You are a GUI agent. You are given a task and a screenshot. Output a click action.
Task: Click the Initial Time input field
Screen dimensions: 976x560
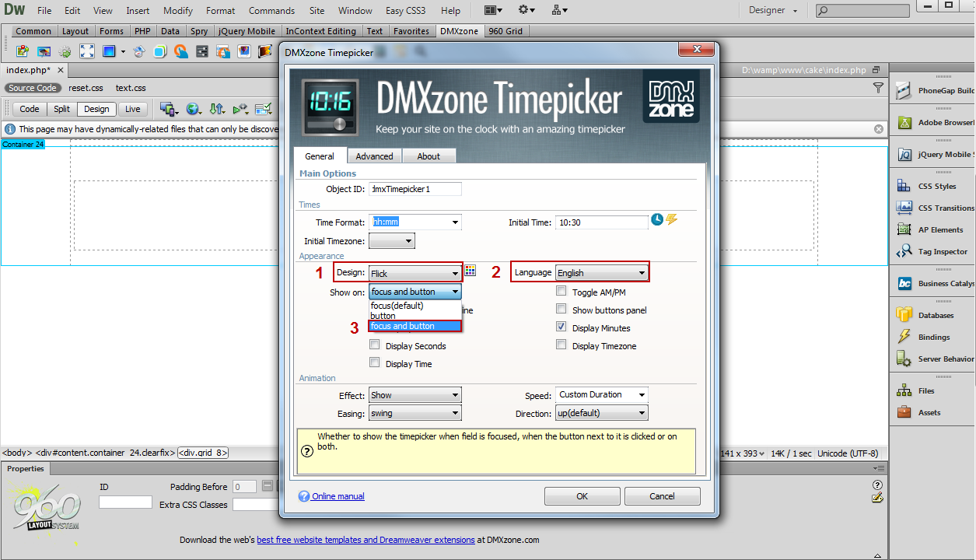pyautogui.click(x=601, y=222)
